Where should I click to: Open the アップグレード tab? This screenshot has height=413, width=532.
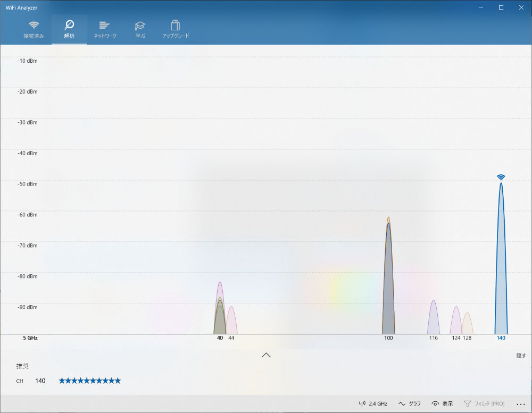pyautogui.click(x=176, y=30)
